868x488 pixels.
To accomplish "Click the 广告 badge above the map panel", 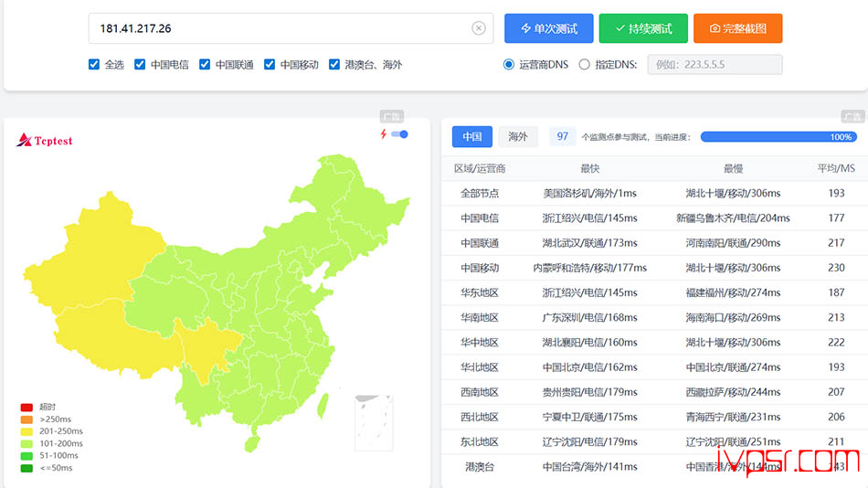I will (x=391, y=116).
